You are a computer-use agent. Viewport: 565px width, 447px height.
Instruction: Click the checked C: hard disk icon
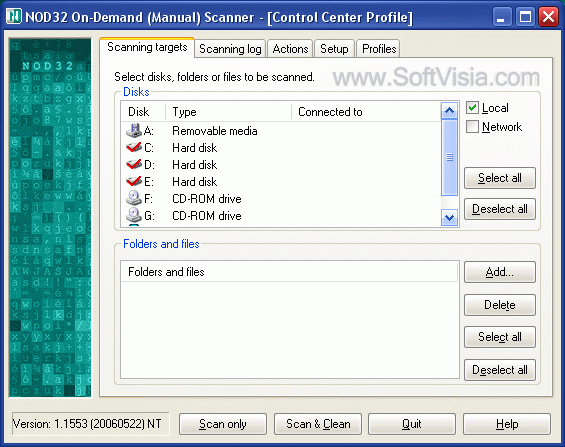point(134,147)
